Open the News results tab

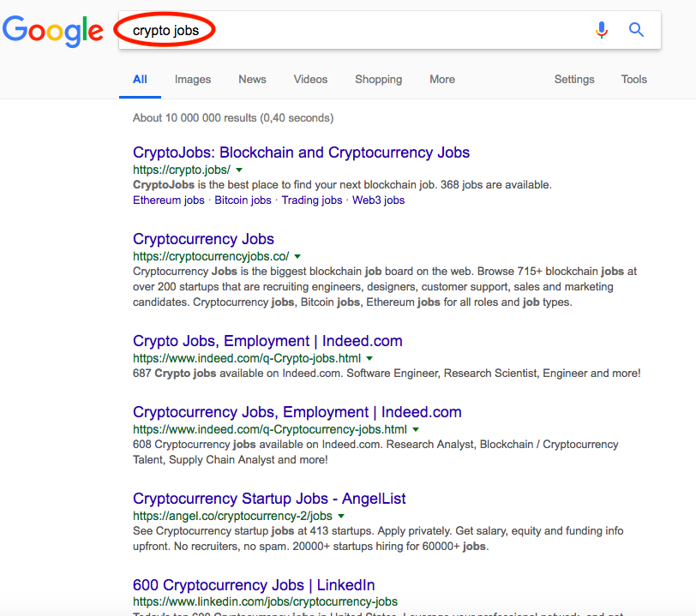[x=252, y=79]
